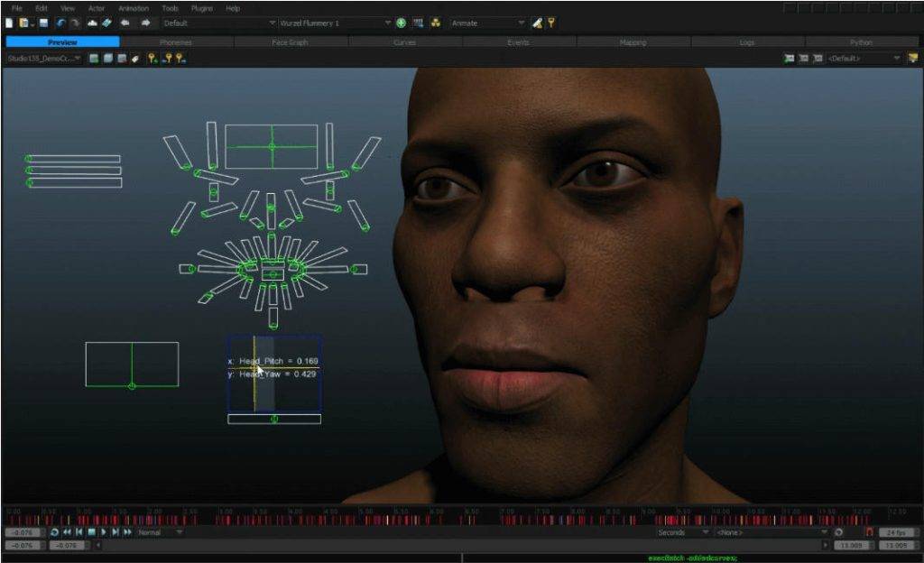Viewport: 924px width, 563px height.
Task: Click the 24 fps field
Action: [x=896, y=532]
